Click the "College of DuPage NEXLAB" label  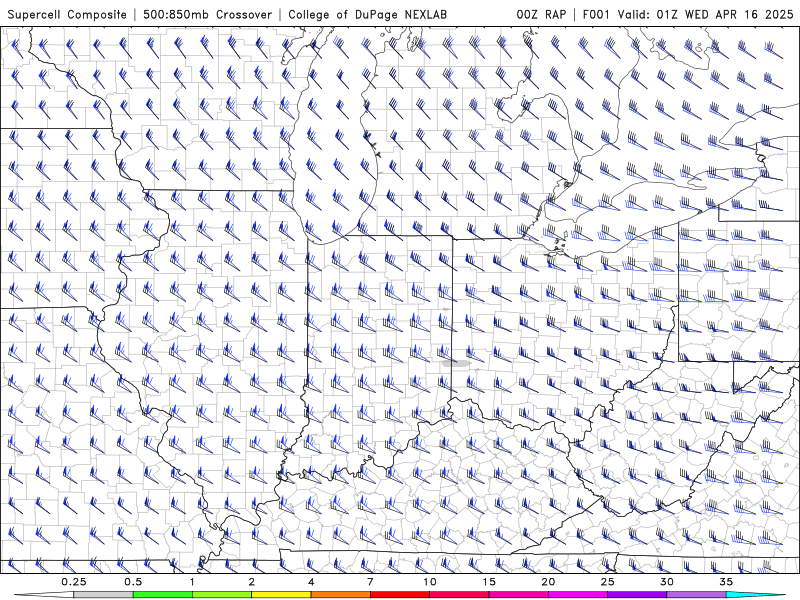[x=367, y=14]
